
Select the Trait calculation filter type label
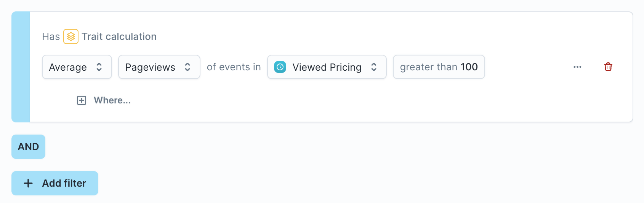coord(119,36)
